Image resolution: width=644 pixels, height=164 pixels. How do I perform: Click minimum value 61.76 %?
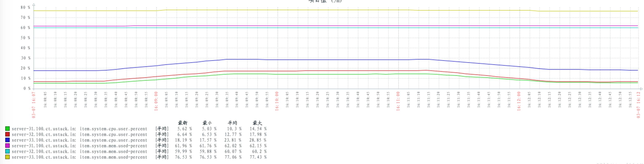tap(208, 146)
